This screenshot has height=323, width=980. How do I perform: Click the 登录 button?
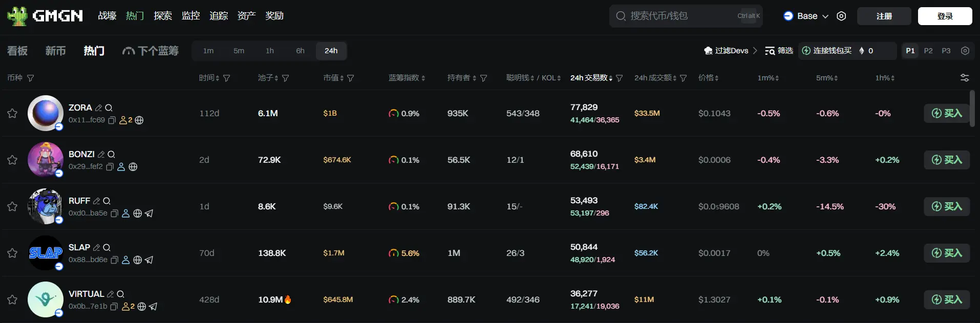click(x=945, y=16)
